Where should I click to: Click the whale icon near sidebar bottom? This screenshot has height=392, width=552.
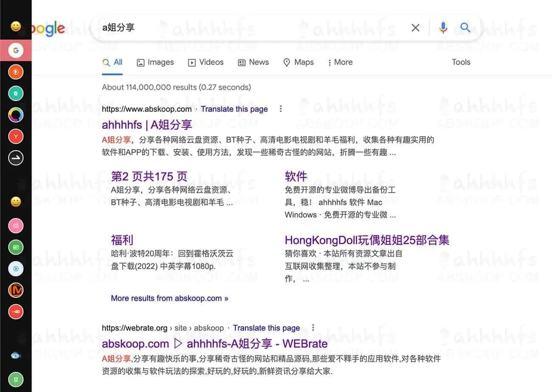tap(16, 356)
